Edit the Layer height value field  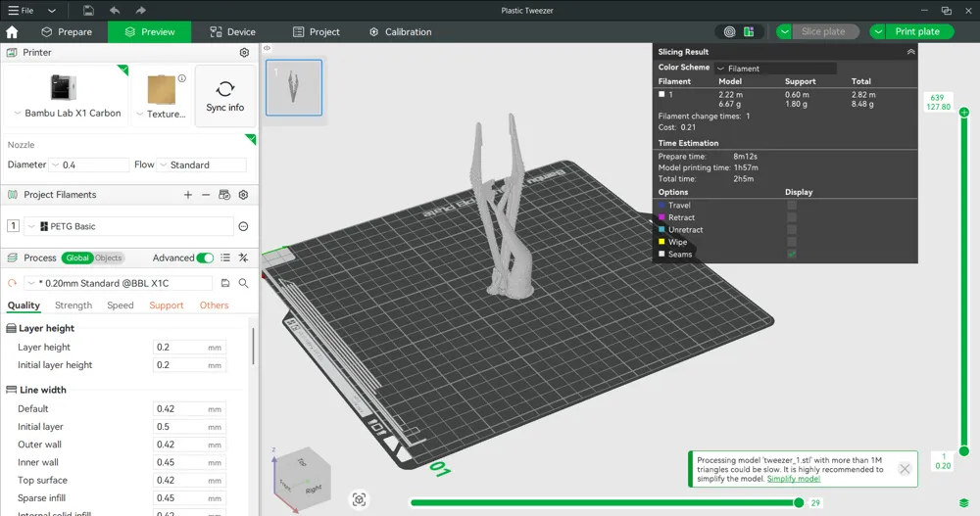point(189,348)
